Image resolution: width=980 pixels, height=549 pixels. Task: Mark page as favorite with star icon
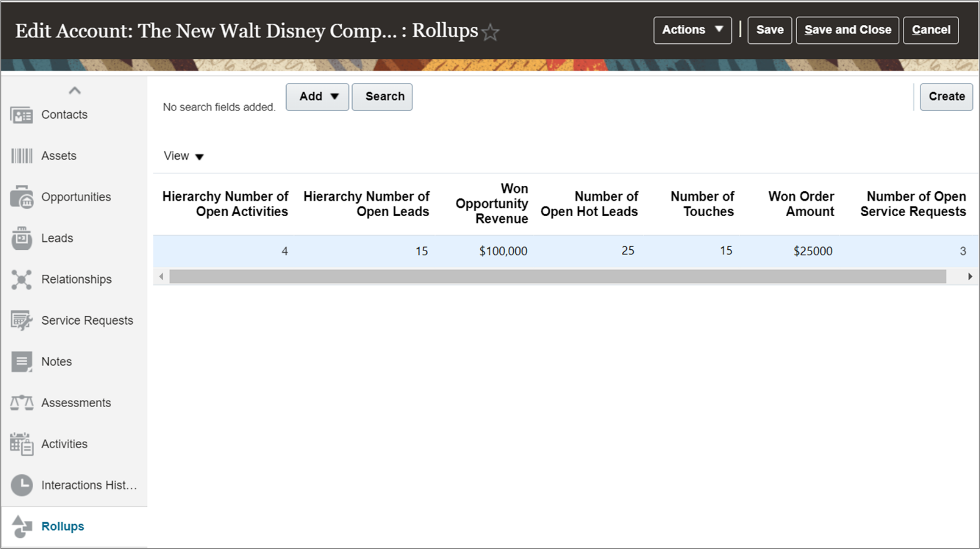pyautogui.click(x=490, y=32)
